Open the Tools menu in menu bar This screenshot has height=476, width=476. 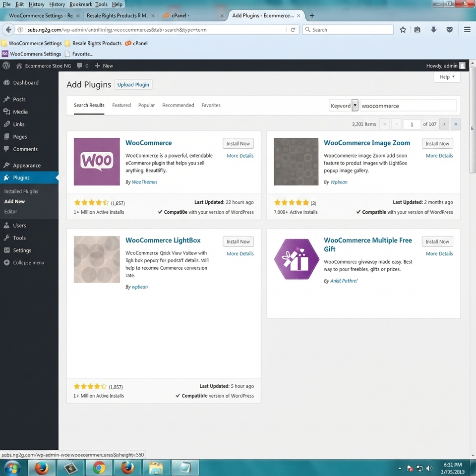point(101,4)
